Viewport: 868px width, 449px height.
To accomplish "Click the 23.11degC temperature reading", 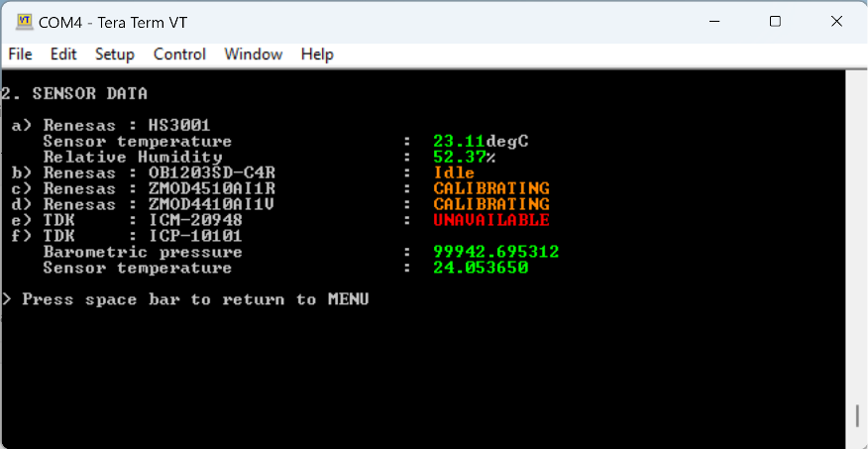I will [481, 141].
